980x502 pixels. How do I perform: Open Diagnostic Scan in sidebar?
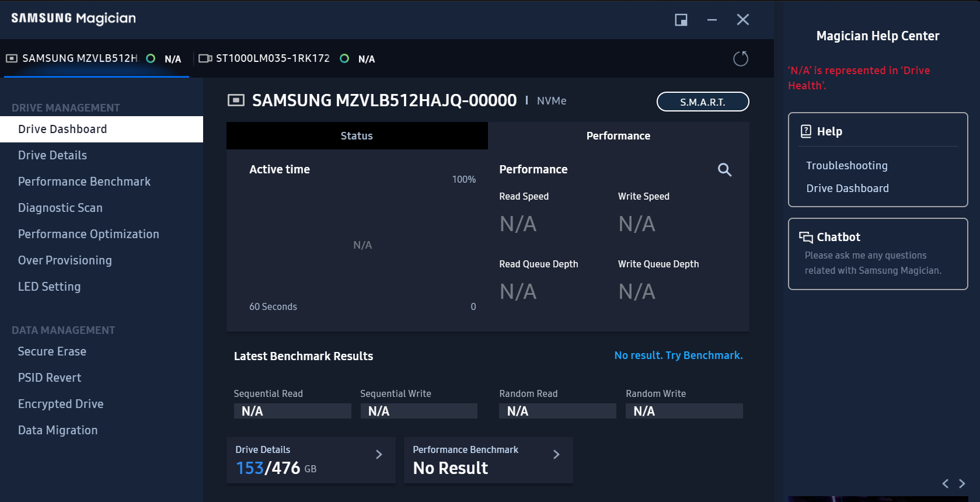[102, 208]
